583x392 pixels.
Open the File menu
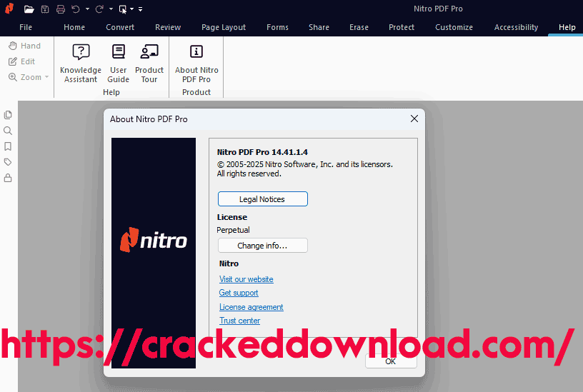tap(26, 27)
